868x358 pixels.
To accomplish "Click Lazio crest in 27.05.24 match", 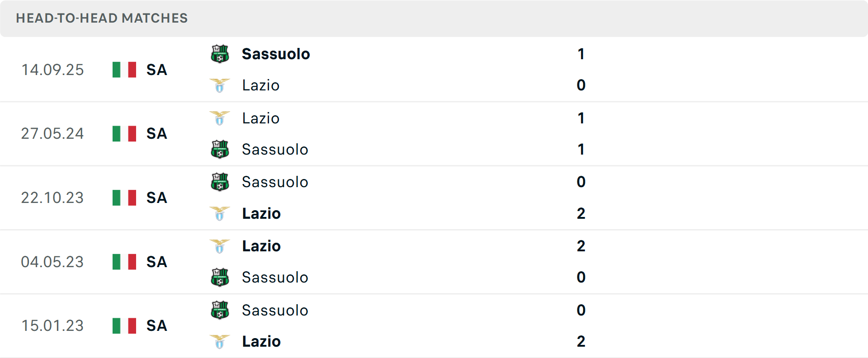I will [x=220, y=118].
